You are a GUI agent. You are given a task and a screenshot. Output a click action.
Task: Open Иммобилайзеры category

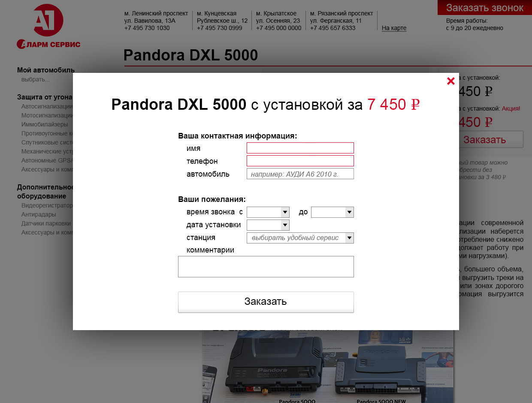pyautogui.click(x=45, y=124)
